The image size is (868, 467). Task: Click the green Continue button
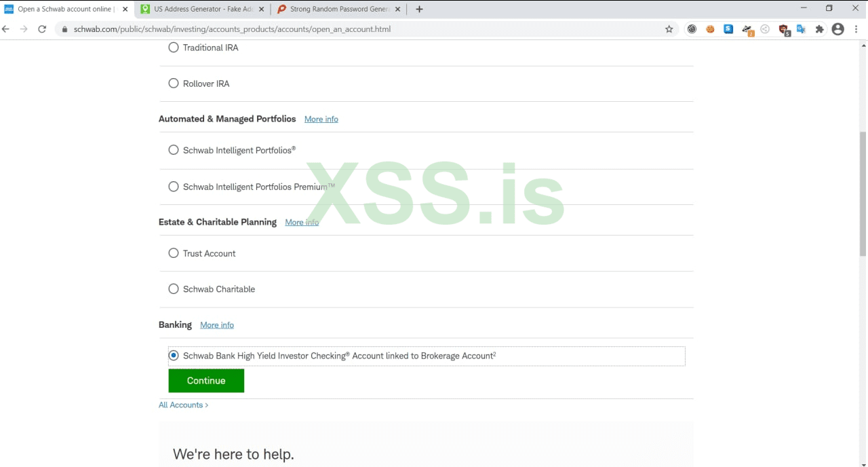tap(206, 381)
